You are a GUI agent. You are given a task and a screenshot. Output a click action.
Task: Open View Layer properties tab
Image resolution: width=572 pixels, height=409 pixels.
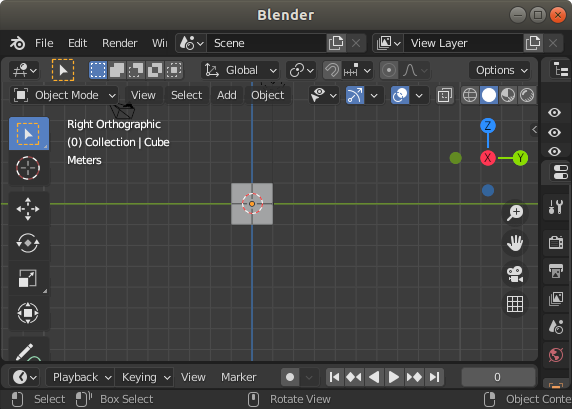pyautogui.click(x=556, y=299)
